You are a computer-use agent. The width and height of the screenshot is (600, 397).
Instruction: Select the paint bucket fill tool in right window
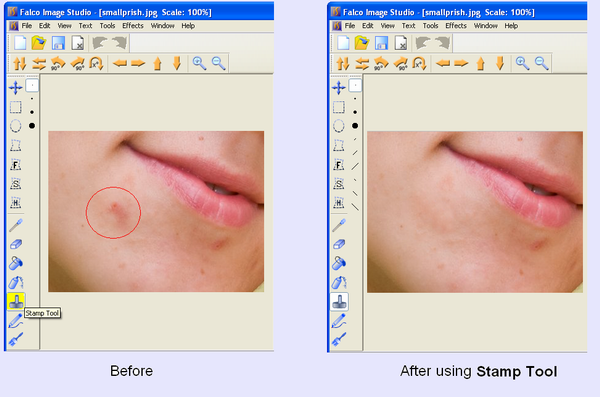coord(339,263)
